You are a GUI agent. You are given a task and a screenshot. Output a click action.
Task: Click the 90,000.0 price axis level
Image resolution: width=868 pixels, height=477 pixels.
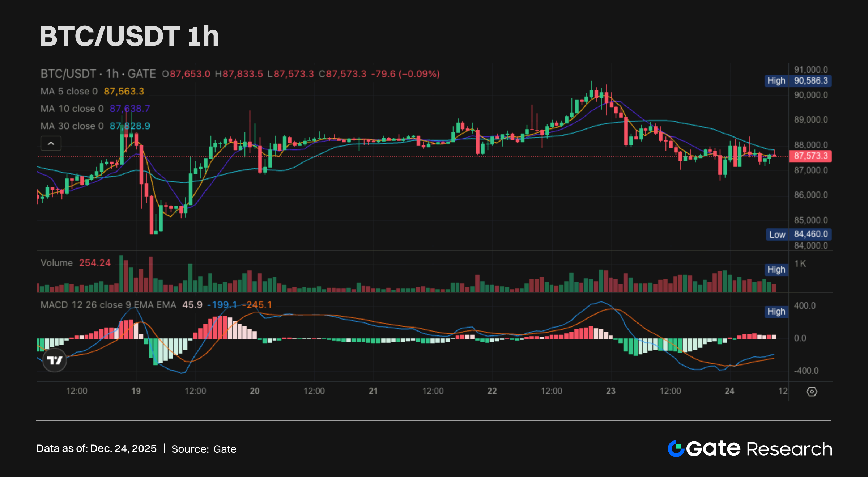(810, 95)
